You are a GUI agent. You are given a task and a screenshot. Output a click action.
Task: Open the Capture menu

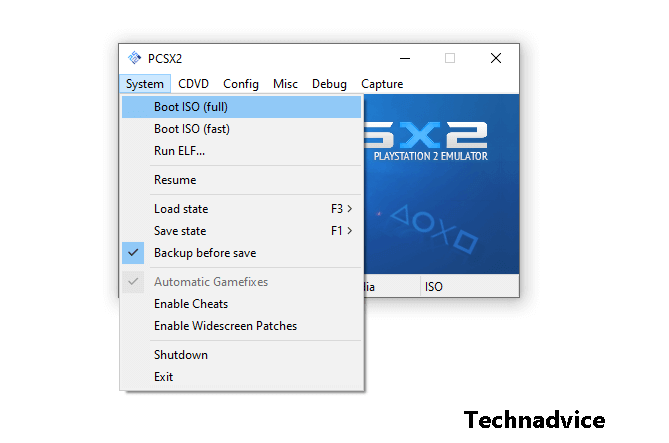tap(382, 84)
